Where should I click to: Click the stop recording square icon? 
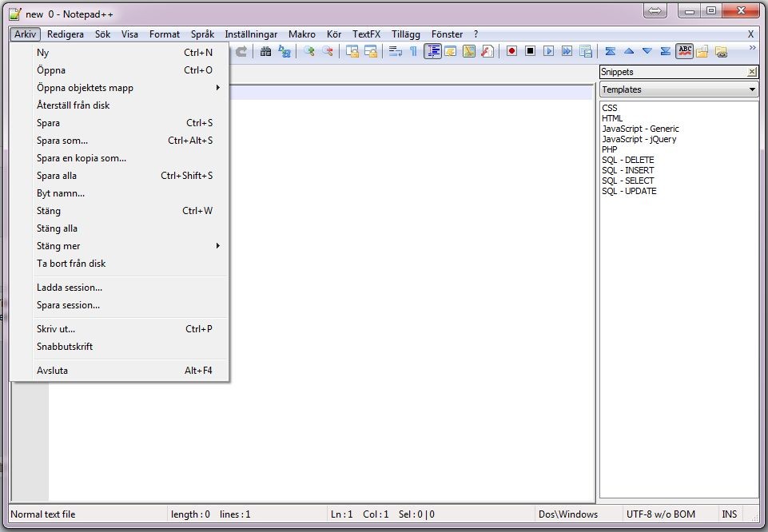(x=530, y=51)
